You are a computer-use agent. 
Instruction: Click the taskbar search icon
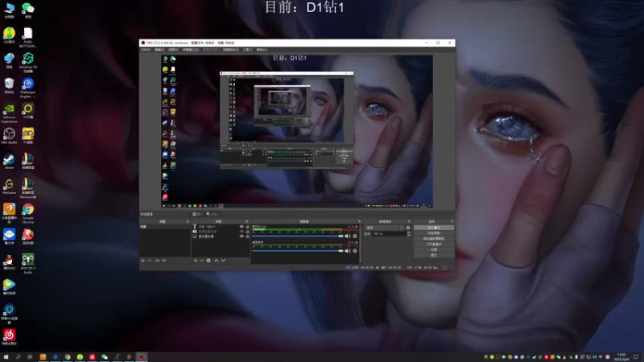pyautogui.click(x=18, y=357)
